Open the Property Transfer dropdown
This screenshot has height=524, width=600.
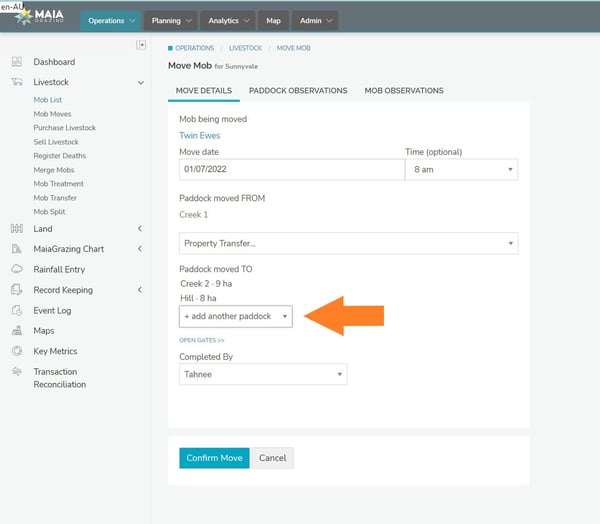[348, 243]
